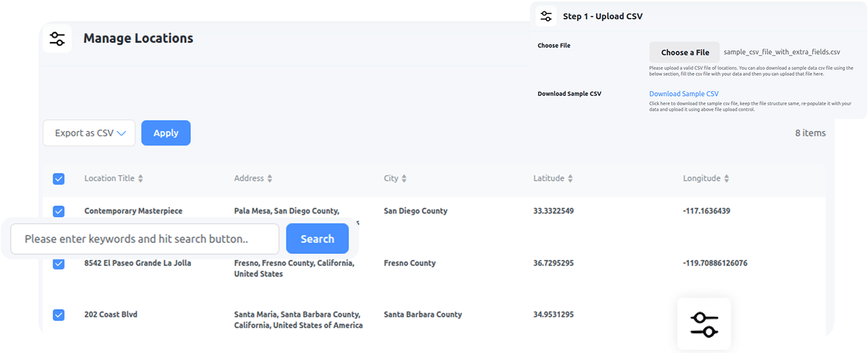The image size is (868, 353).
Task: Uncheck the 202 Coast Blvd row checkbox
Action: coord(58,315)
